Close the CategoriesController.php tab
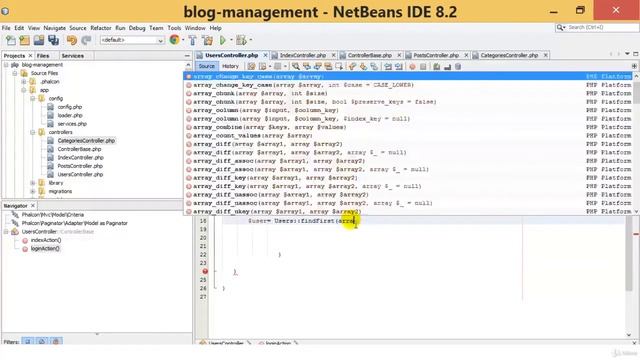Viewport: 640px width, 360px height. [545, 55]
